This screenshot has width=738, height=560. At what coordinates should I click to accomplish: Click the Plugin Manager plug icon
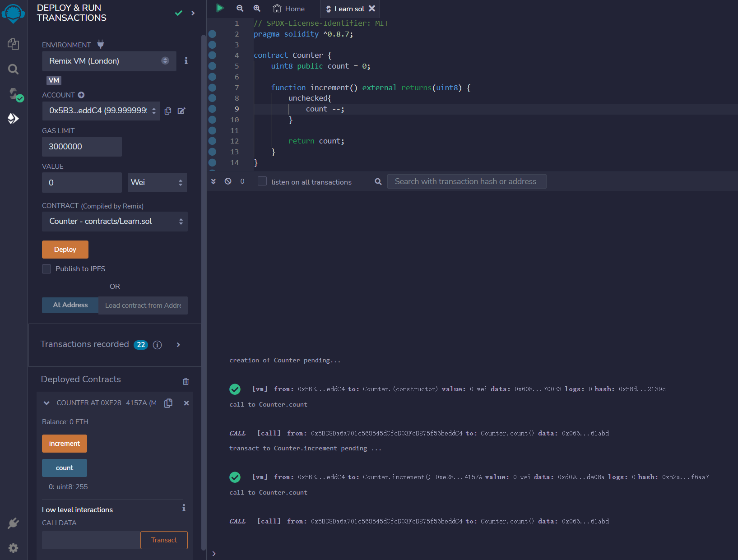(13, 523)
